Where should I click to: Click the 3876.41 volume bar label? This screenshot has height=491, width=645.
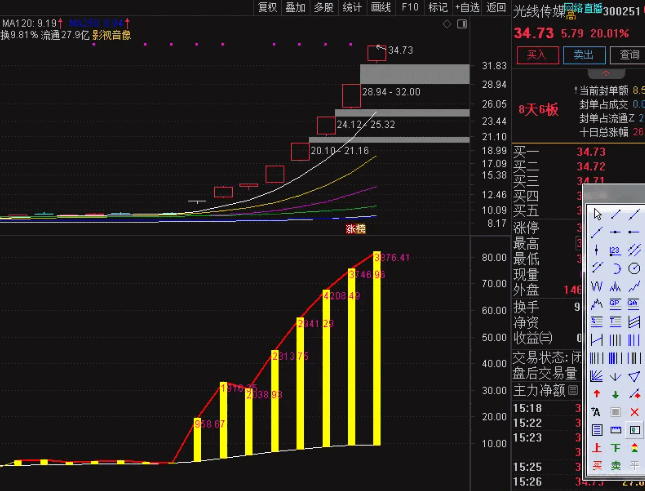tap(392, 258)
